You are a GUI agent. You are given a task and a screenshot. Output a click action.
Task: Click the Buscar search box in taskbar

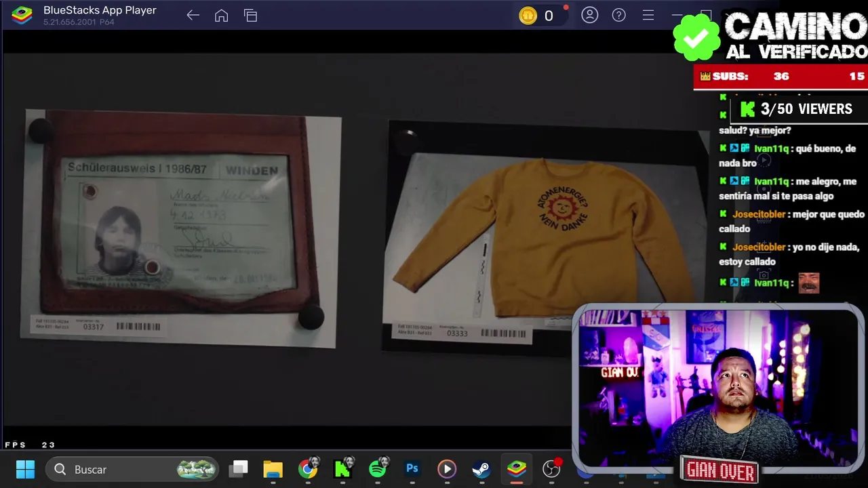pos(133,469)
